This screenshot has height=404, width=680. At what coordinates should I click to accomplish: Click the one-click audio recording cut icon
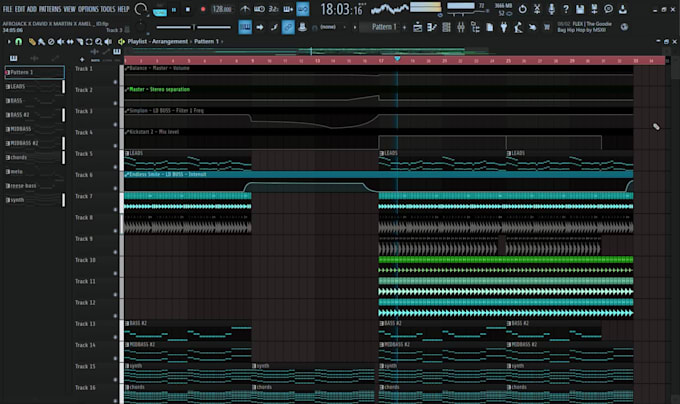537,9
